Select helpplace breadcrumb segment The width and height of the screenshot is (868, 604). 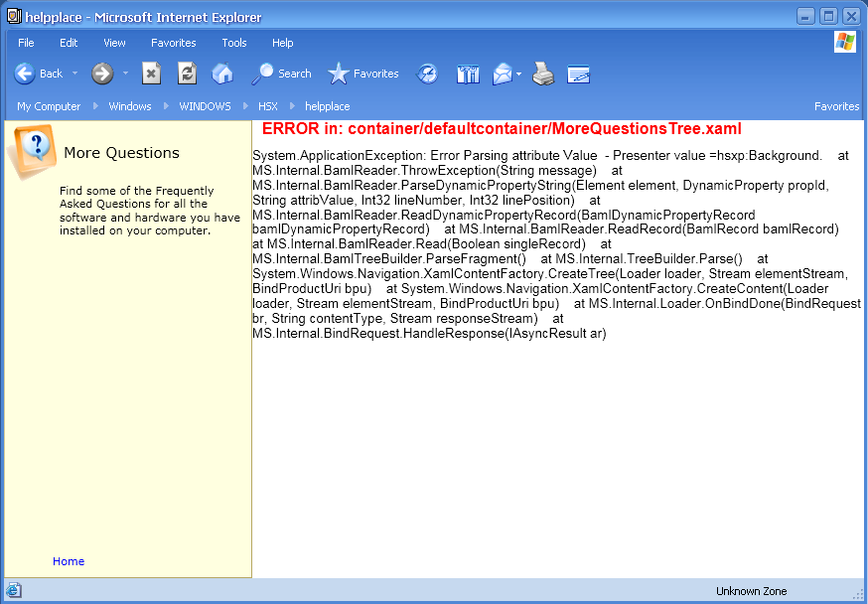pos(327,106)
